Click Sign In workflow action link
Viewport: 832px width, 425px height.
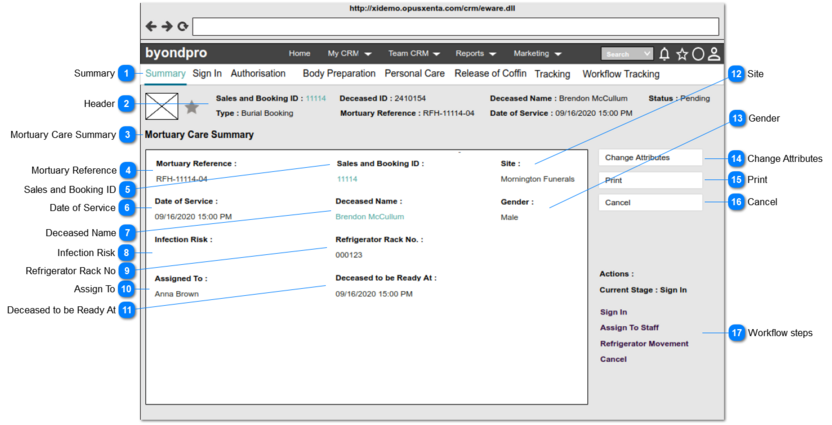(x=613, y=312)
